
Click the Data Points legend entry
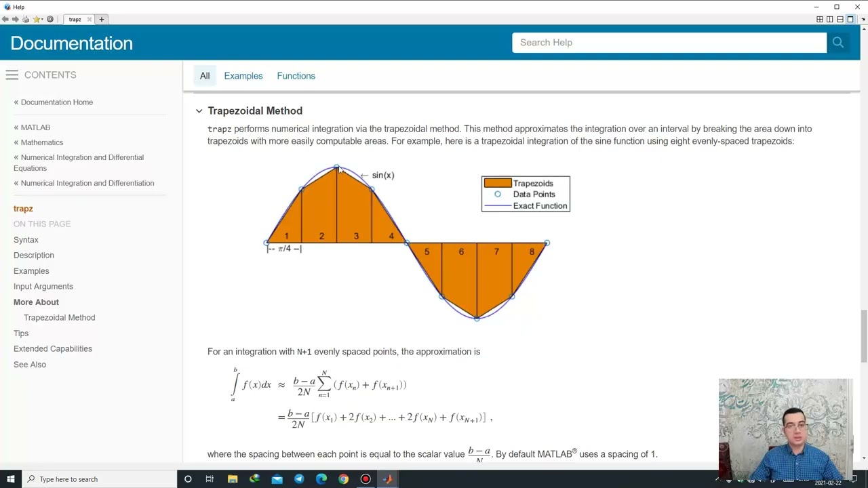(526, 195)
